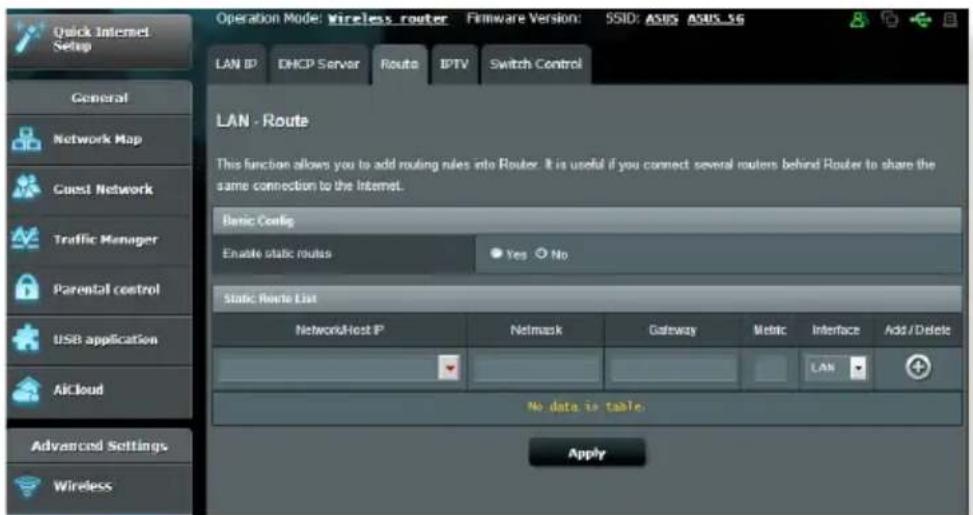Open the IPTV tab
The width and height of the screenshot is (973, 515).
(454, 65)
